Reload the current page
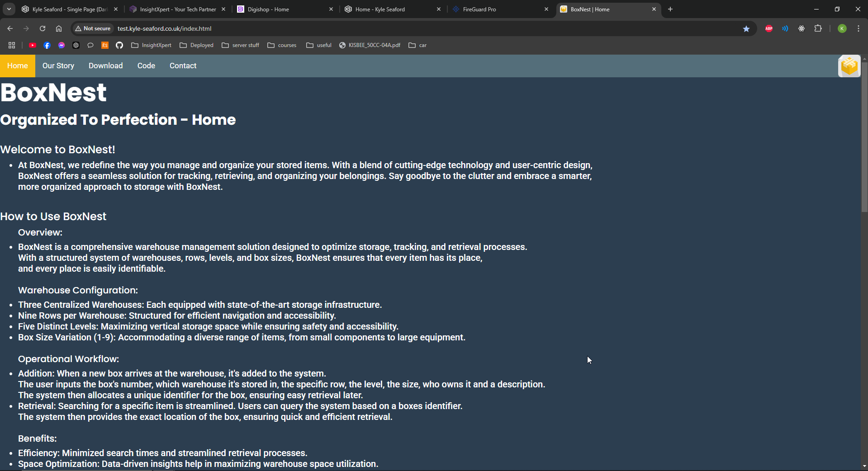Viewport: 868px width, 471px height. pos(43,28)
